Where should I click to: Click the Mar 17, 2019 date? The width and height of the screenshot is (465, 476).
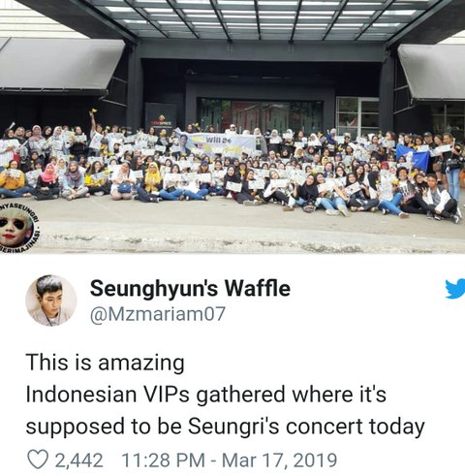click(279, 460)
